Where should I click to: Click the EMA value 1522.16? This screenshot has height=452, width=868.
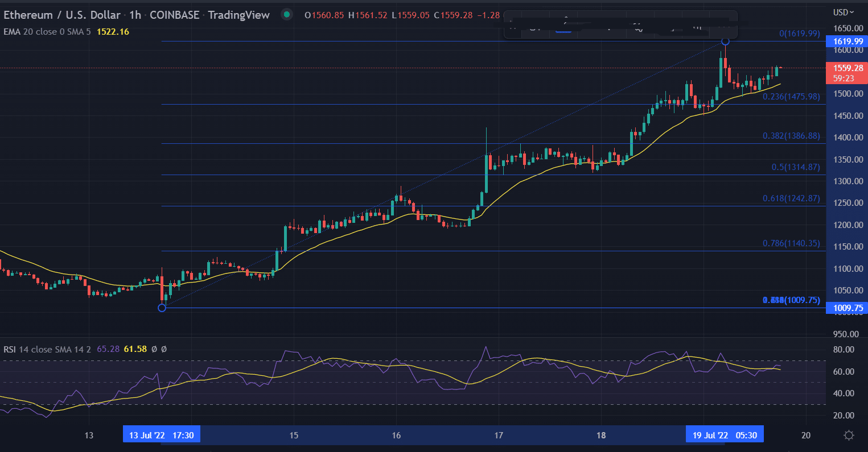click(113, 32)
